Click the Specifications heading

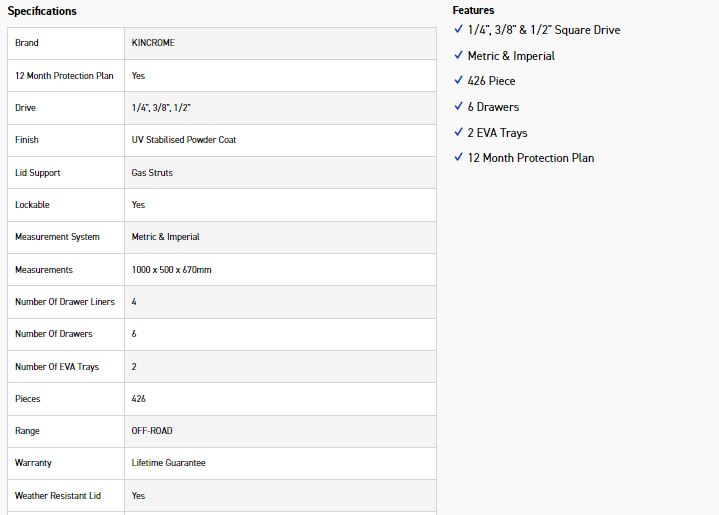coord(42,11)
